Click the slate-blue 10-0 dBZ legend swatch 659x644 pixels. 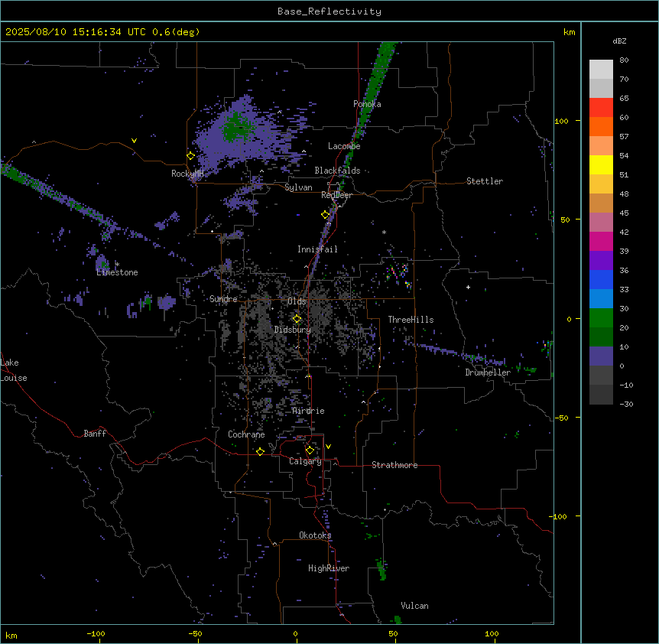click(601, 356)
